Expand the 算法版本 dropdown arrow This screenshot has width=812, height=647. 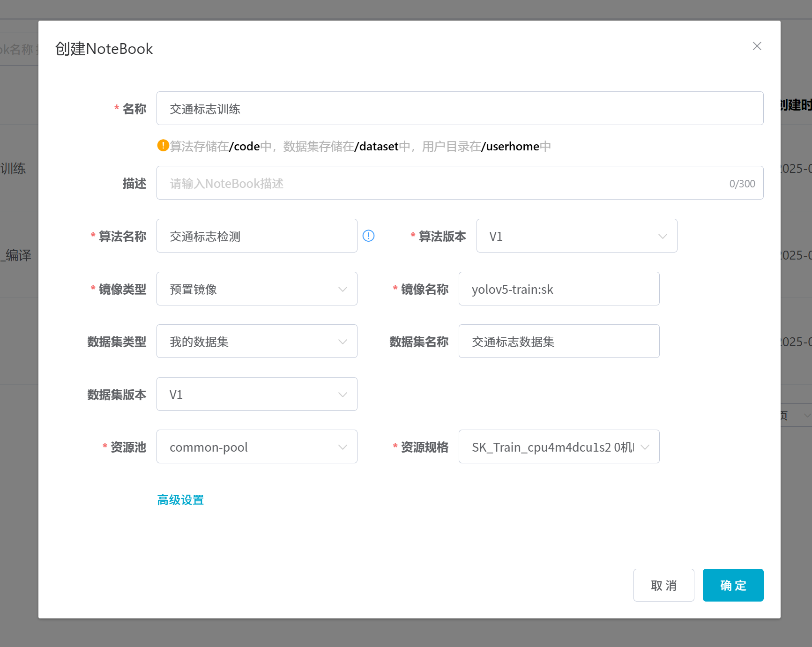point(662,236)
